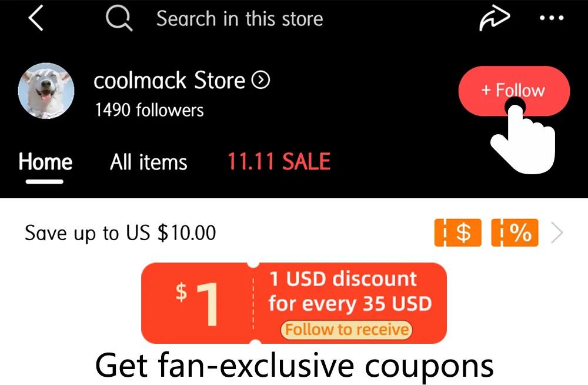This screenshot has height=385, width=588.
Task: Open the coolmack Store dog avatar
Action: click(x=46, y=91)
